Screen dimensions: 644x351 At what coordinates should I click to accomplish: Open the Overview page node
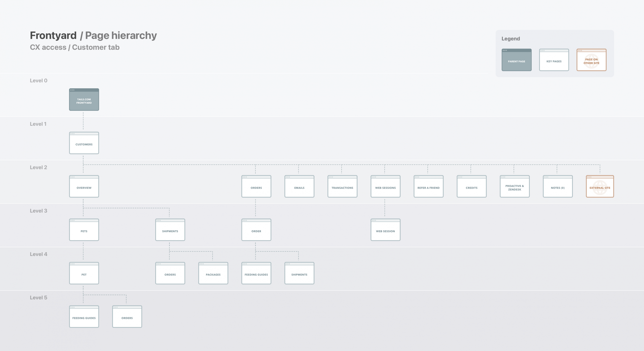(84, 187)
